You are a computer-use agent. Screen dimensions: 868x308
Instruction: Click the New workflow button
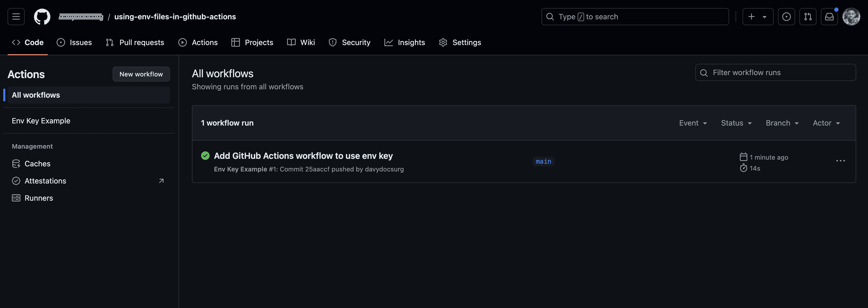[141, 74]
